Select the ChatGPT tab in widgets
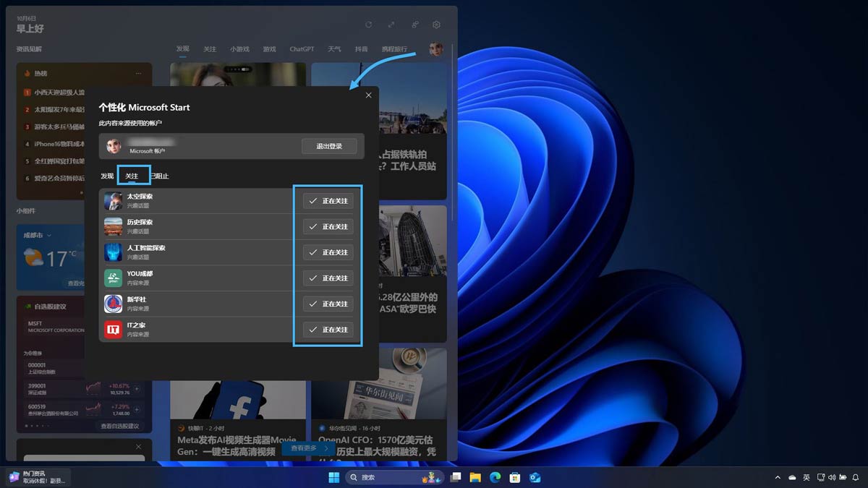This screenshot has width=868, height=488. [x=302, y=49]
